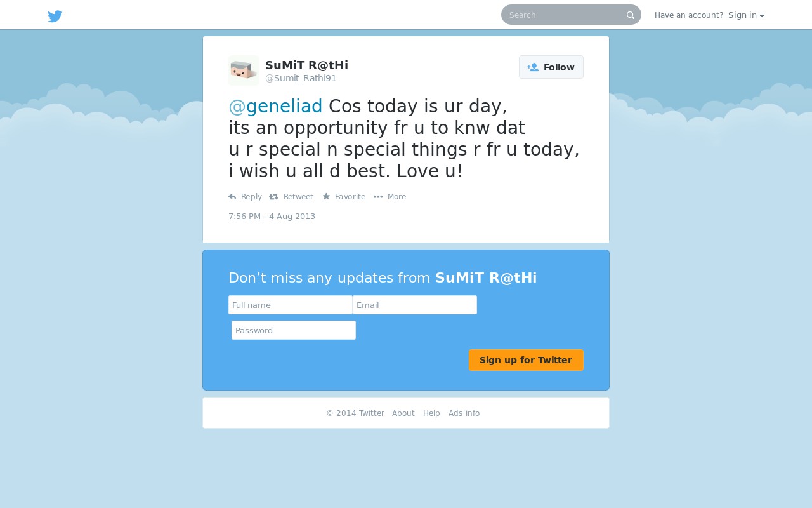Click the follow person icon
The width and height of the screenshot is (812, 508).
[x=533, y=67]
